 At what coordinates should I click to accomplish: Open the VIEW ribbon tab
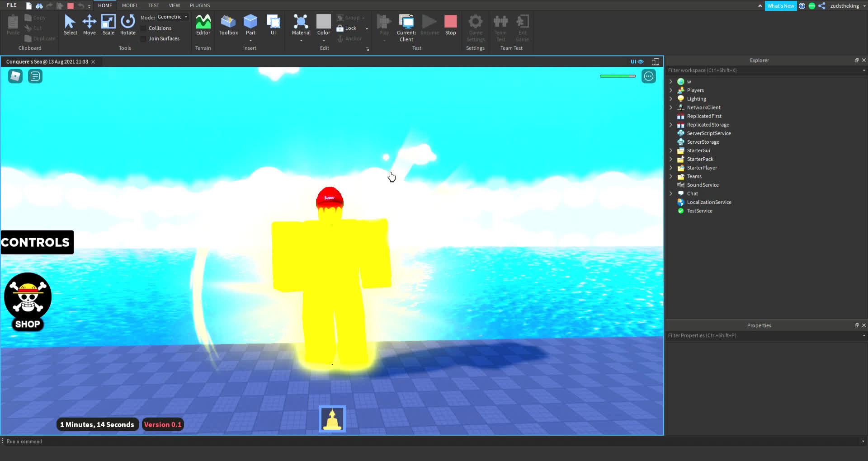[175, 5]
